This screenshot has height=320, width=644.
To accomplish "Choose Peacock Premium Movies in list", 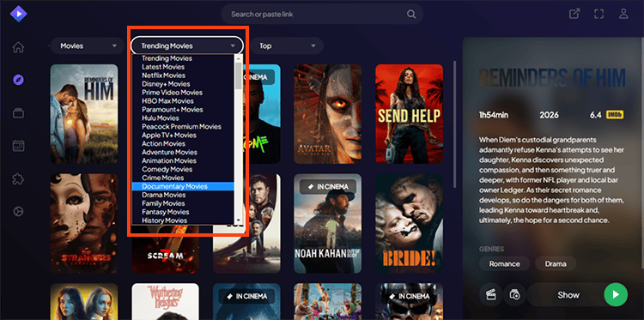I will [x=183, y=127].
